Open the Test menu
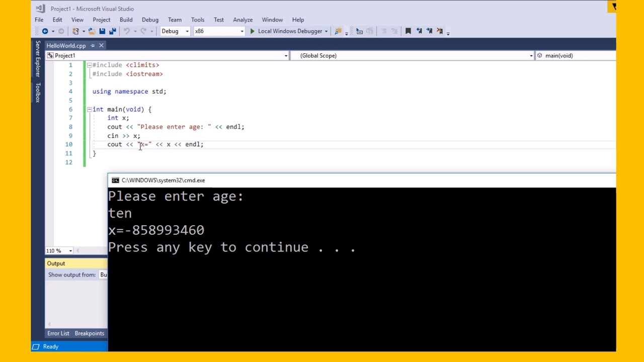The height and width of the screenshot is (362, 644). tap(219, 20)
